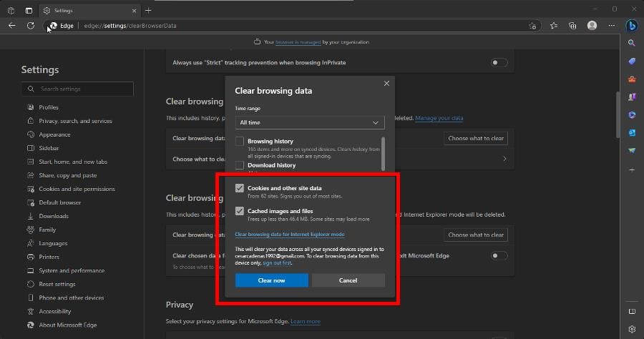Add page to favorites star icon
This screenshot has height=339, width=644.
click(532, 26)
